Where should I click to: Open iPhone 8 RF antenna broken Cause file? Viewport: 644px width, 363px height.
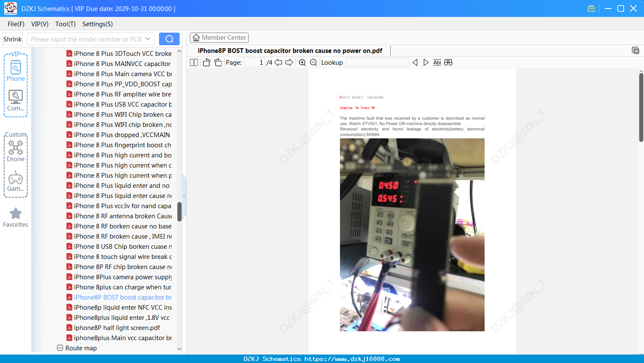123,216
